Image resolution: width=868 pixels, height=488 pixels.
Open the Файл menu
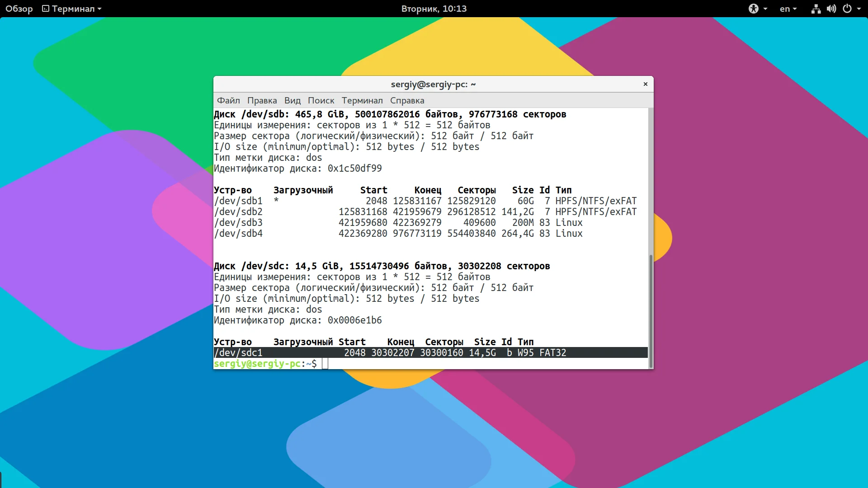pyautogui.click(x=228, y=100)
